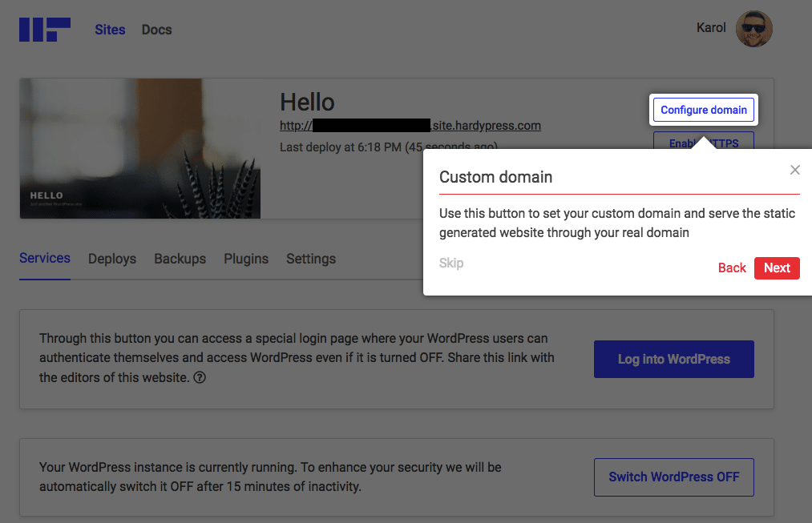This screenshot has height=523, width=812.
Task: Return to the Services tab
Action: (44, 258)
